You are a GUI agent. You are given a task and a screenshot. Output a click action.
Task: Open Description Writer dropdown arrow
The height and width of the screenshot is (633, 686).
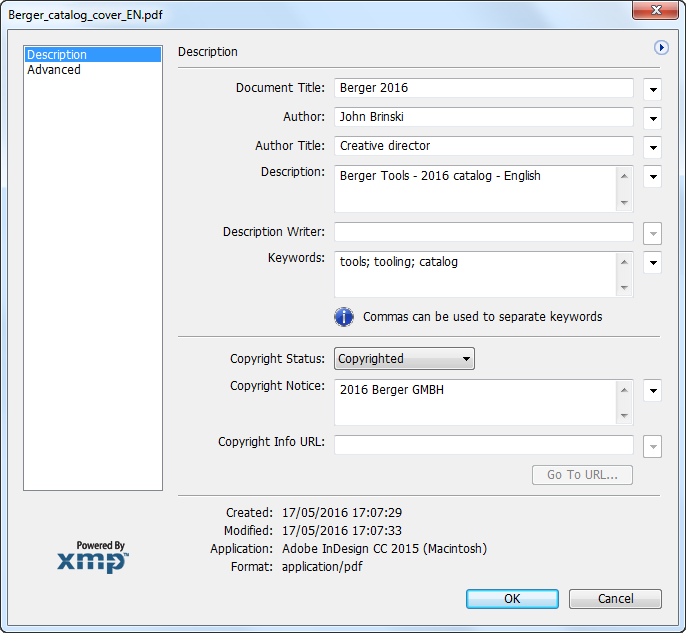(x=652, y=234)
